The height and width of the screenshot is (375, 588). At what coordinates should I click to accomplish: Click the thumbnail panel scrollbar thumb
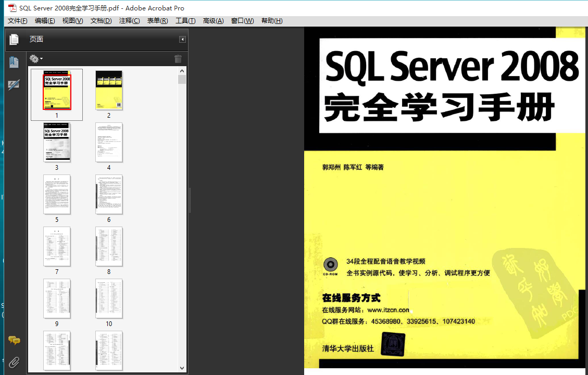182,79
